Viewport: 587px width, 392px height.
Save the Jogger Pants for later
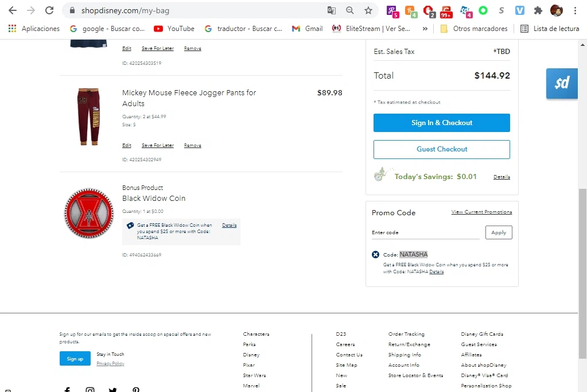[x=158, y=145]
